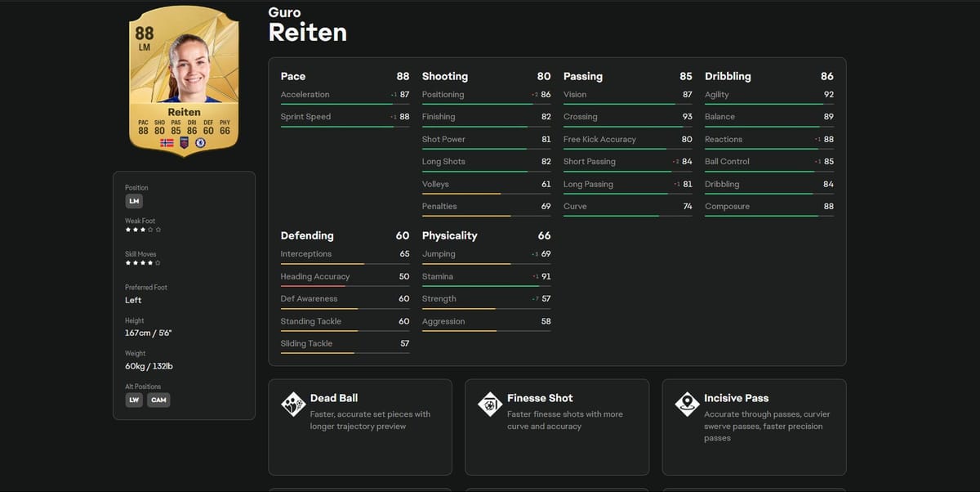Click the Dead Ball playstyle icon
The height and width of the screenshot is (492, 980).
[293, 405]
